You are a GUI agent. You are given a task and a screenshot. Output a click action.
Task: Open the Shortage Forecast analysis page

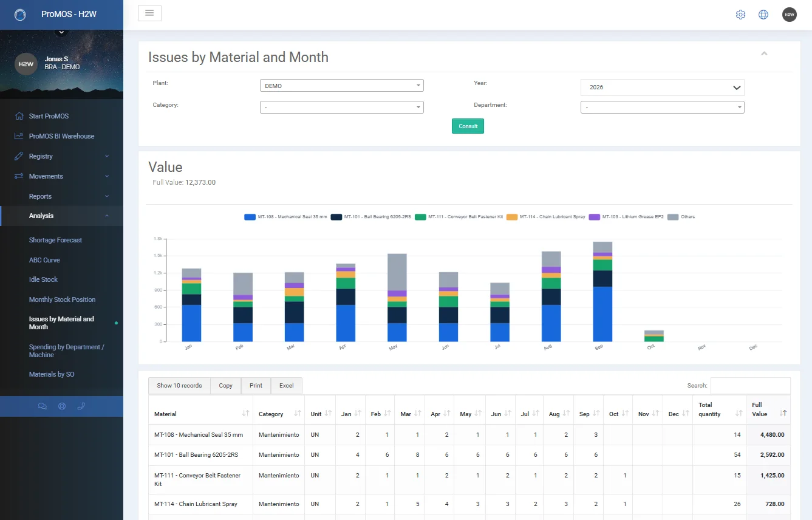point(55,240)
